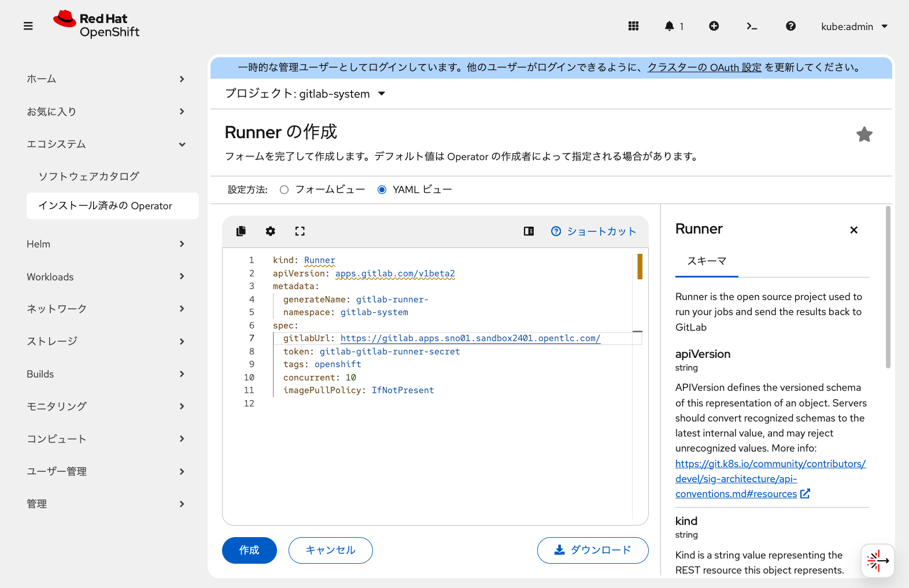Screen dimensions: 909x588
Task: Expand the コンピュート navigation section
Action: click(106, 439)
